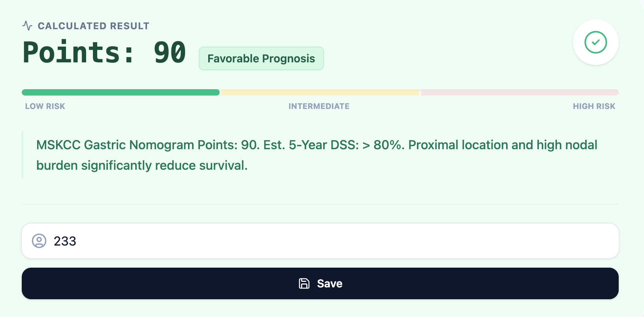Toggle the High Risk indicator label
This screenshot has height=317, width=644.
pos(594,106)
